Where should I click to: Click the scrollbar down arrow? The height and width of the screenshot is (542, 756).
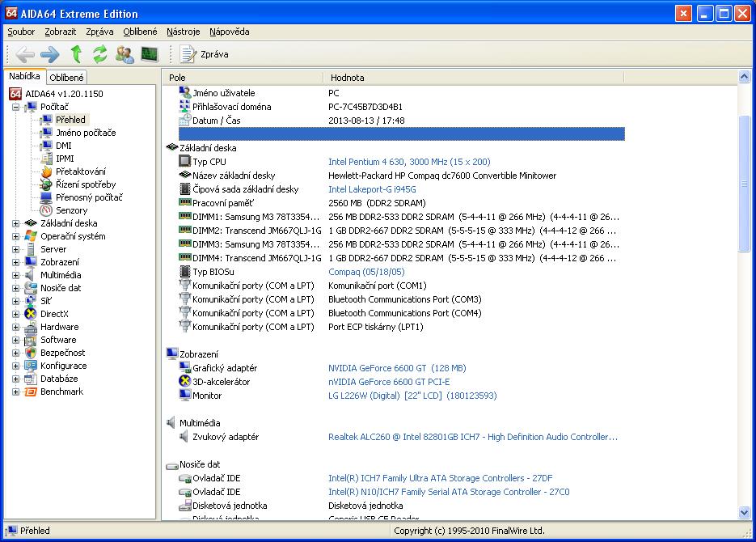(744, 513)
